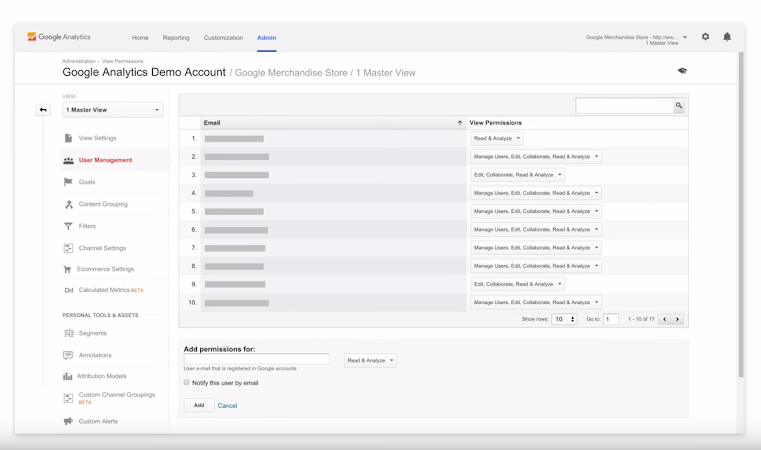This screenshot has width=761, height=450.
Task: Click the Add button
Action: point(199,405)
